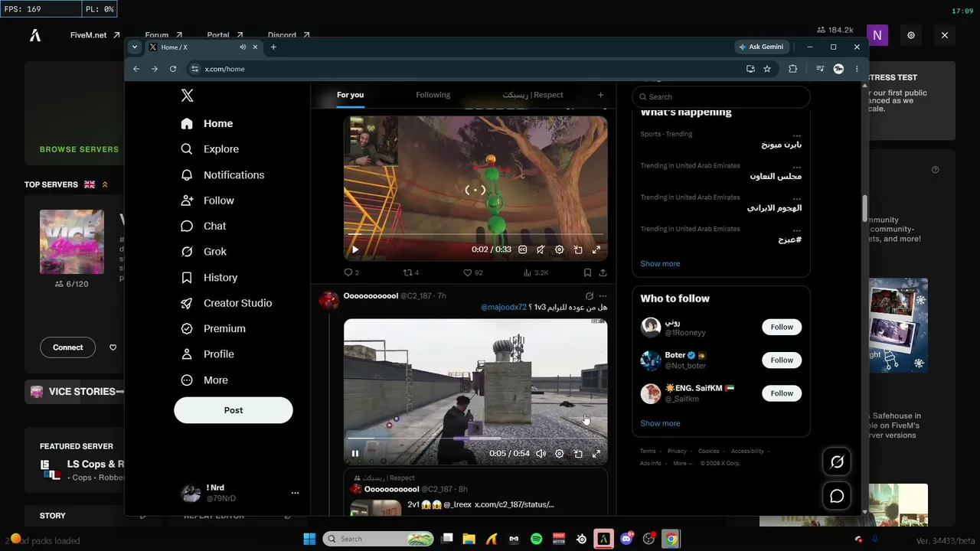Viewport: 980px width, 551px height.
Task: Open settings gear on the first video
Action: pyautogui.click(x=559, y=249)
